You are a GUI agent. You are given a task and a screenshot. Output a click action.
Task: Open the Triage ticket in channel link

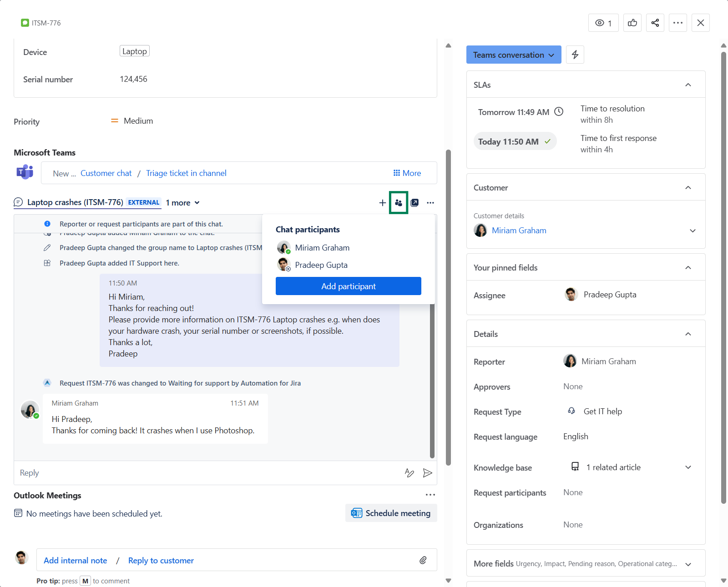pyautogui.click(x=186, y=173)
